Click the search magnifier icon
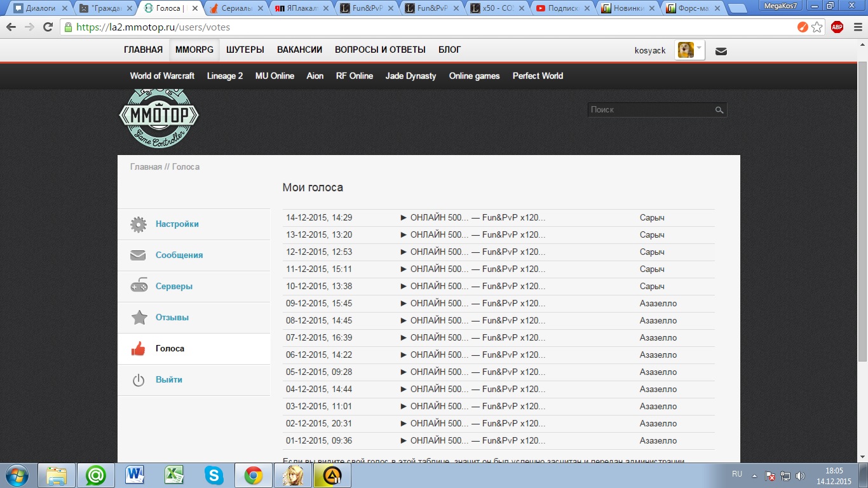This screenshot has width=868, height=488. 719,110
